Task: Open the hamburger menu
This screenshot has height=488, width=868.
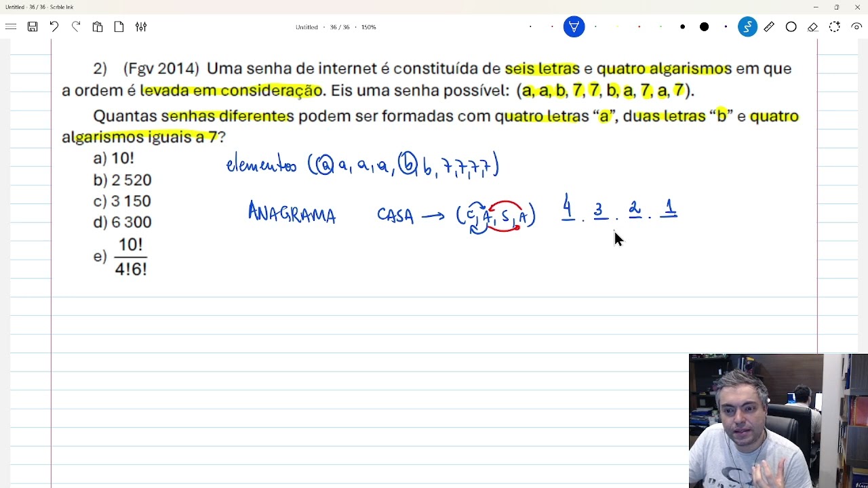Action: pyautogui.click(x=11, y=27)
